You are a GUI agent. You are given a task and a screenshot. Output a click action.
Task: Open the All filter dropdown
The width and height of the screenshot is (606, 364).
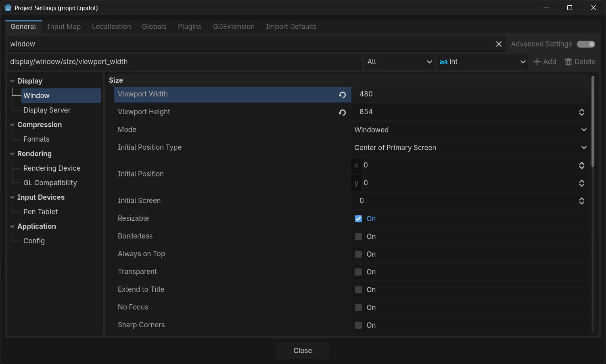(x=399, y=62)
